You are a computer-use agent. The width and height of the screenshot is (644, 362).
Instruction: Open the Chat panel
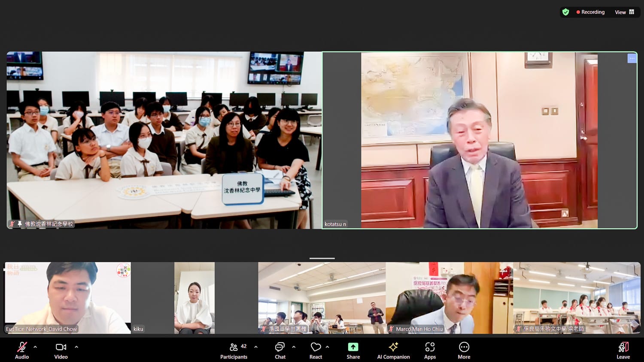[280, 347]
